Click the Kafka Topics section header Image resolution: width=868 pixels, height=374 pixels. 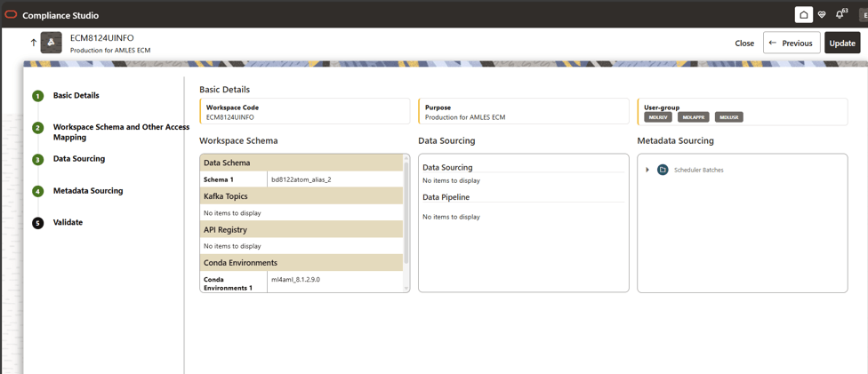tap(301, 195)
